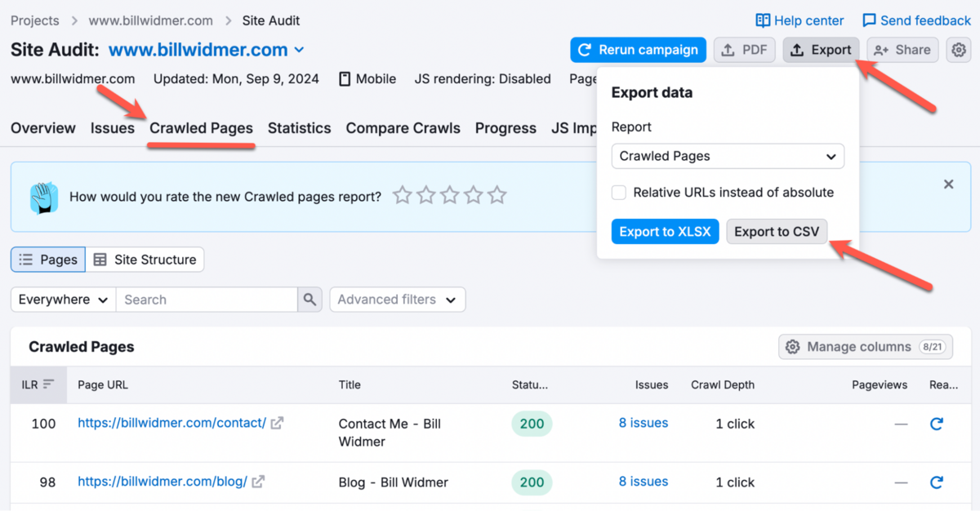
Task: View 8 issues for blog page
Action: [x=644, y=482]
